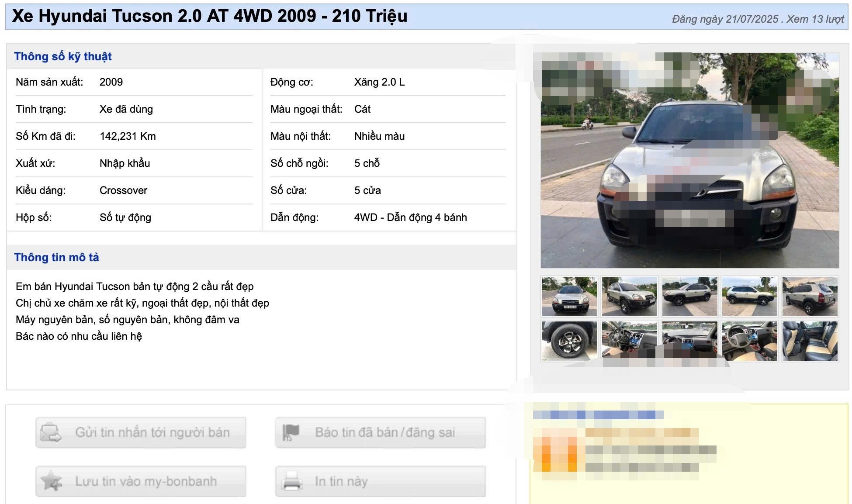Viewport: 852px width, 504px height.
Task: Click the gearbox value 'Số tự động'
Action: [x=125, y=217]
